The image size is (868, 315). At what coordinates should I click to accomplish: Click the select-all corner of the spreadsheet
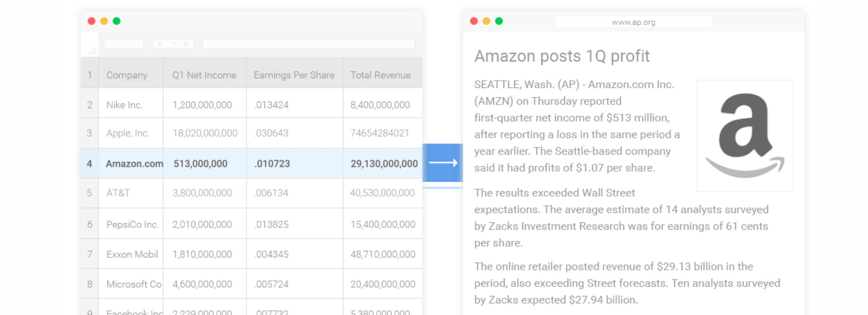point(89,45)
